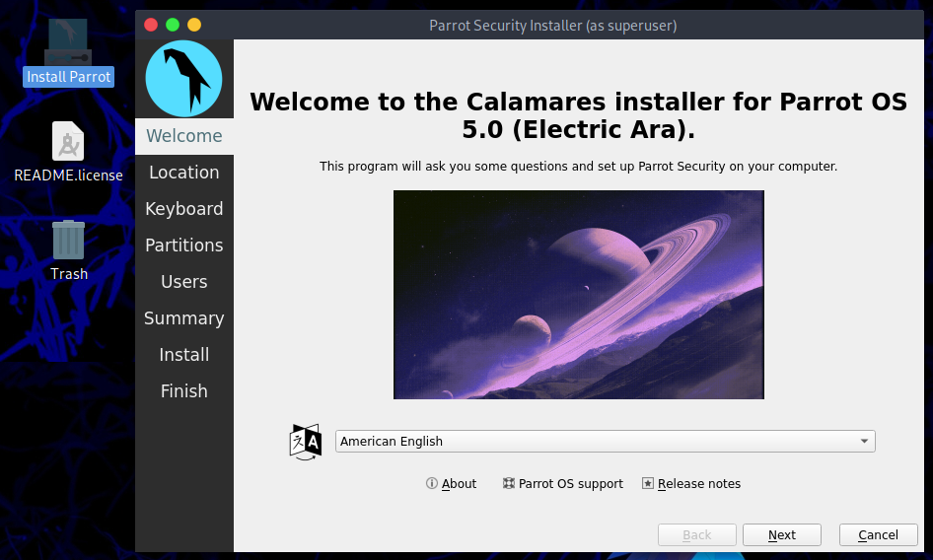The image size is (933, 560).
Task: Click the Parrot logo in the sidebar
Action: (183, 79)
